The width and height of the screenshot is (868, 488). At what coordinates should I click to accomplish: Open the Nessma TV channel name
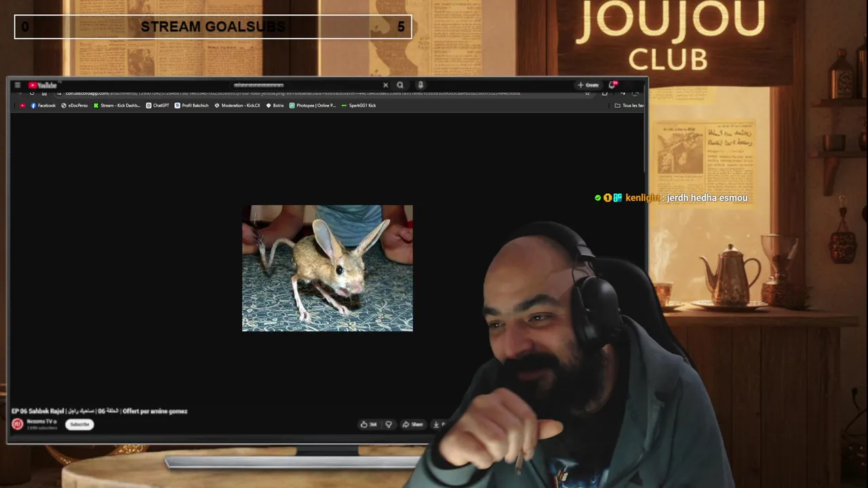click(x=41, y=422)
